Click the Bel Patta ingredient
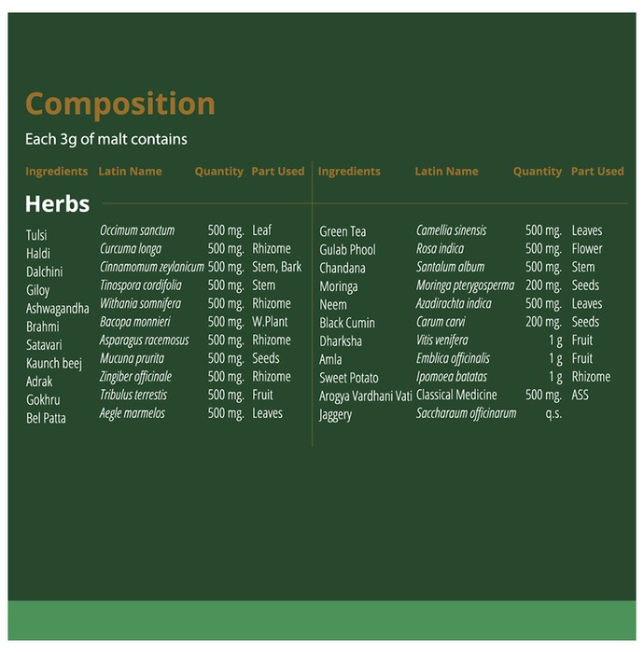The width and height of the screenshot is (644, 653). (x=46, y=418)
